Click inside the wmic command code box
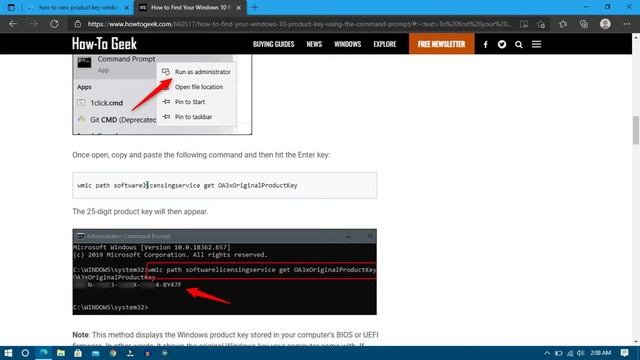This screenshot has height=360, width=640. tap(224, 185)
